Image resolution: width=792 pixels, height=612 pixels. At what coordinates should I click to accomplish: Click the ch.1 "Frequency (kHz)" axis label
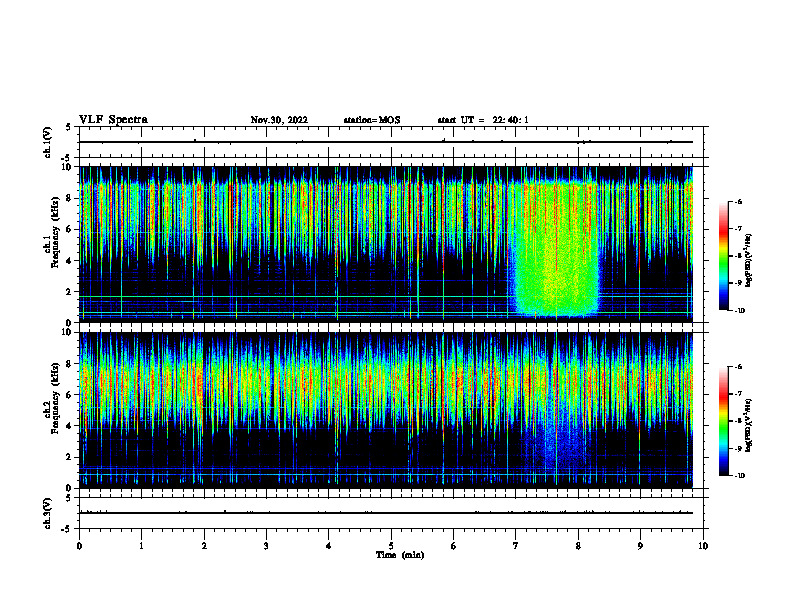55,232
